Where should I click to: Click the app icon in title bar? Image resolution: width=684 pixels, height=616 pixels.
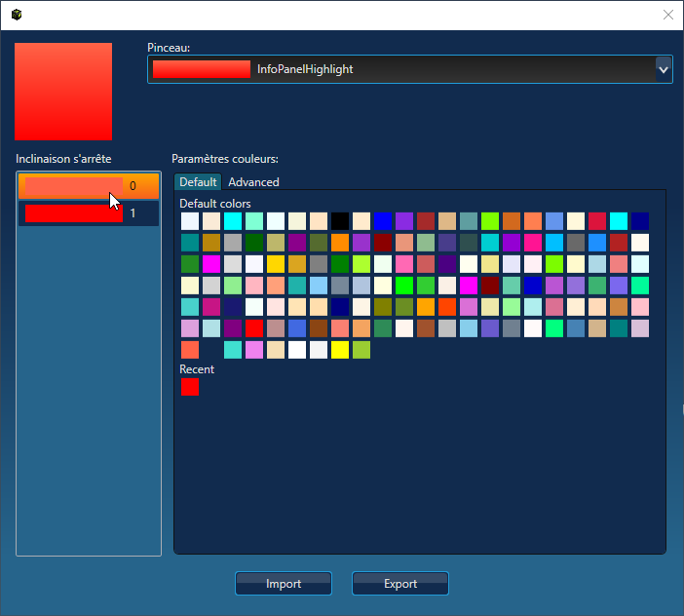coord(17,15)
